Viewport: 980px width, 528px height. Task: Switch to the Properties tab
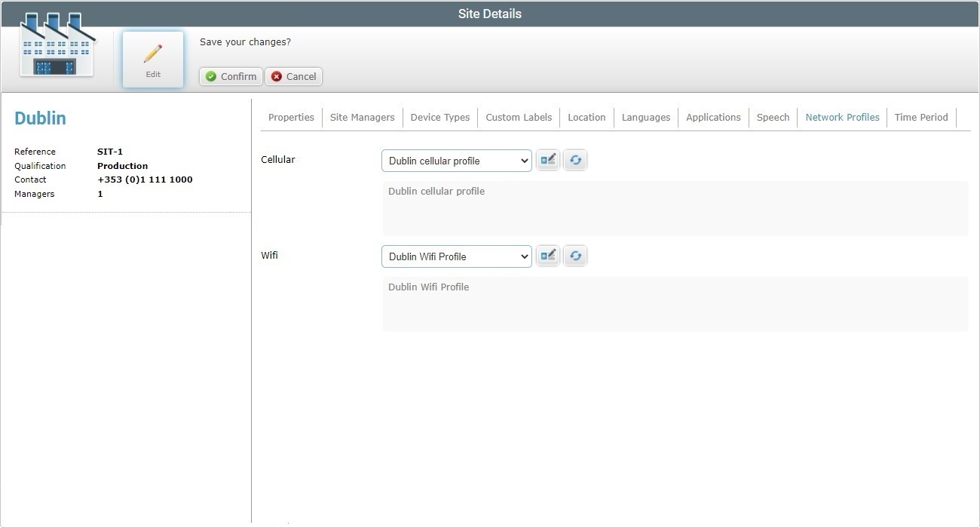[x=291, y=117]
